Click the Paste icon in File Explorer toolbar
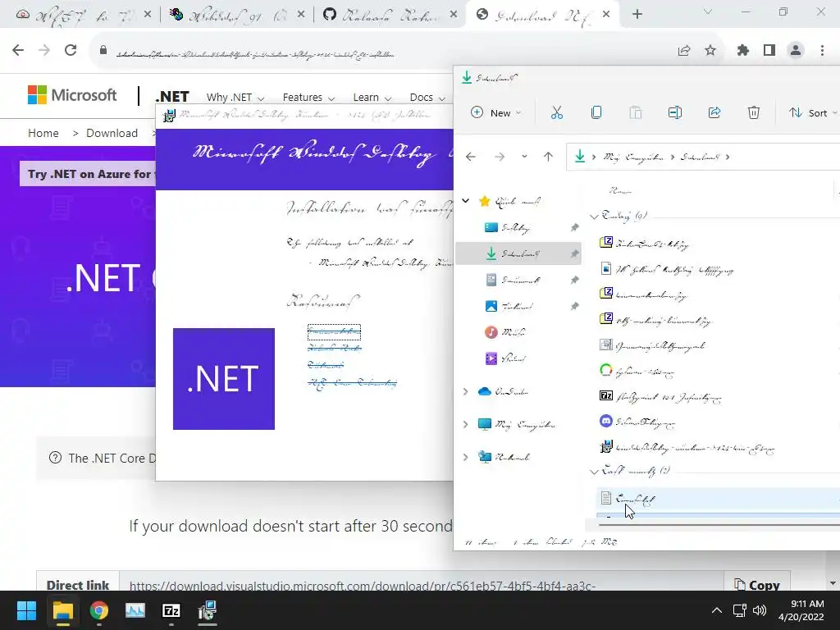Image resolution: width=840 pixels, height=630 pixels. (636, 112)
